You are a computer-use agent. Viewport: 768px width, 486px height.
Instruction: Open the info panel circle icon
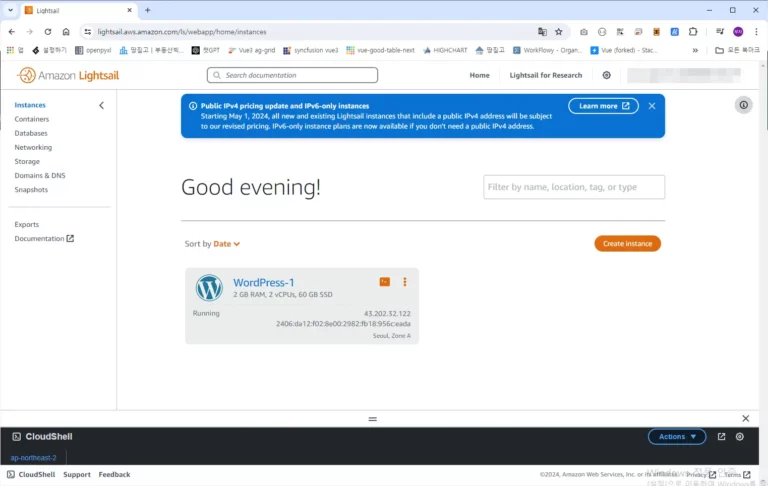point(743,105)
